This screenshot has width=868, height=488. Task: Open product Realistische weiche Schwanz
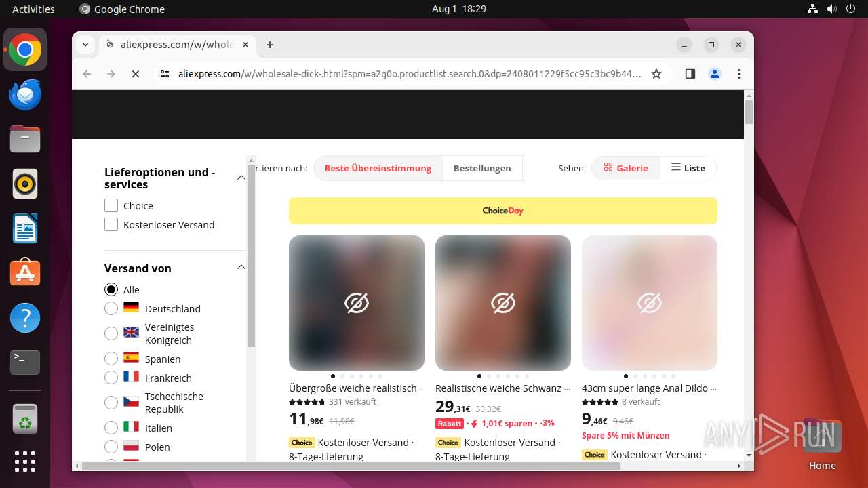tap(503, 388)
